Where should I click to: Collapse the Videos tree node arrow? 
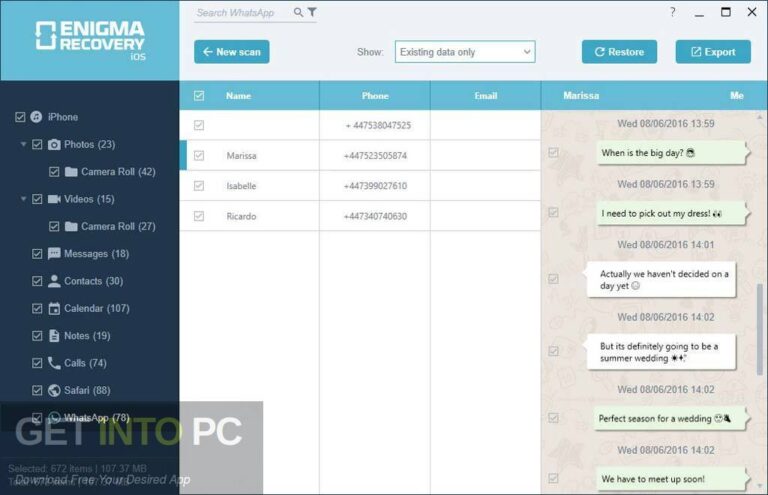coord(23,199)
